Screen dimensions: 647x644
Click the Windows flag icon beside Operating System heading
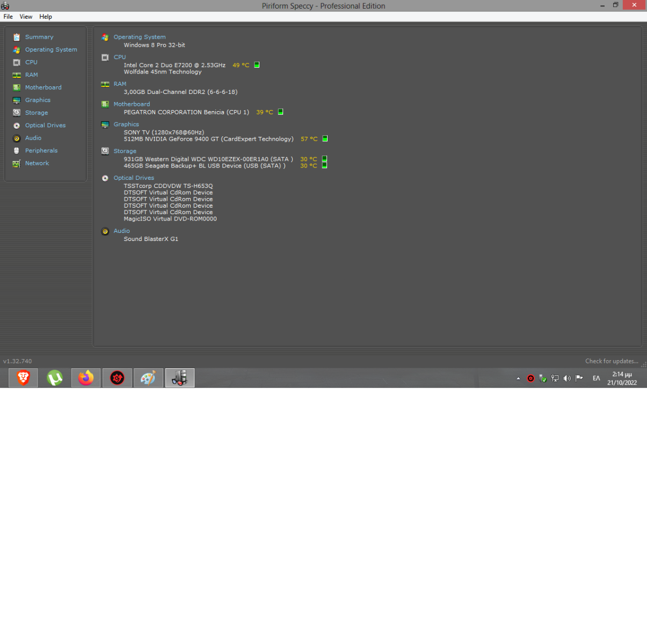[x=105, y=37]
